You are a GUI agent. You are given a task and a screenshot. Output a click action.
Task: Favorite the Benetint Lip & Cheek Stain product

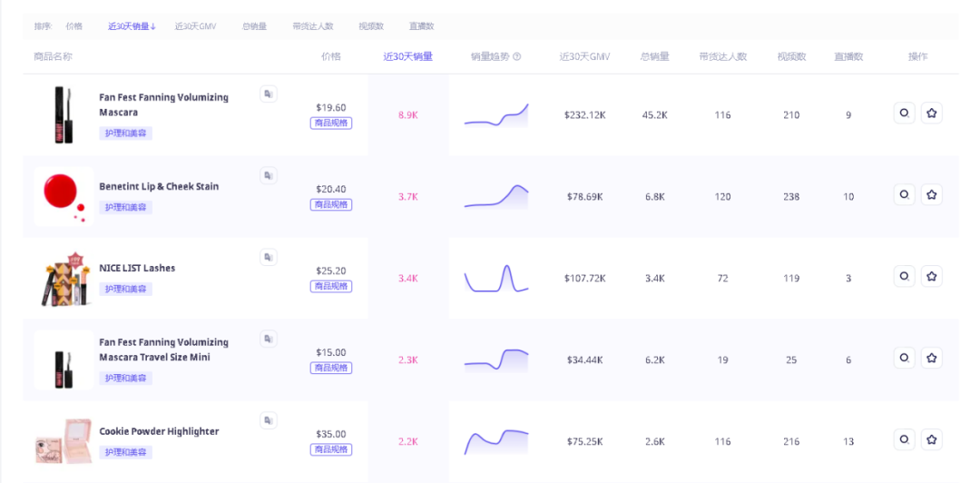coord(931,195)
